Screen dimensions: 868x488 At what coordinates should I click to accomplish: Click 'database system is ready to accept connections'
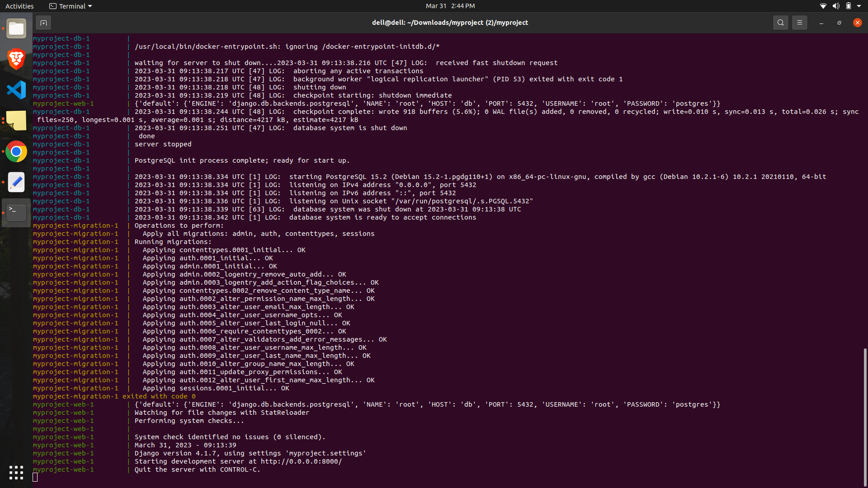coord(382,217)
